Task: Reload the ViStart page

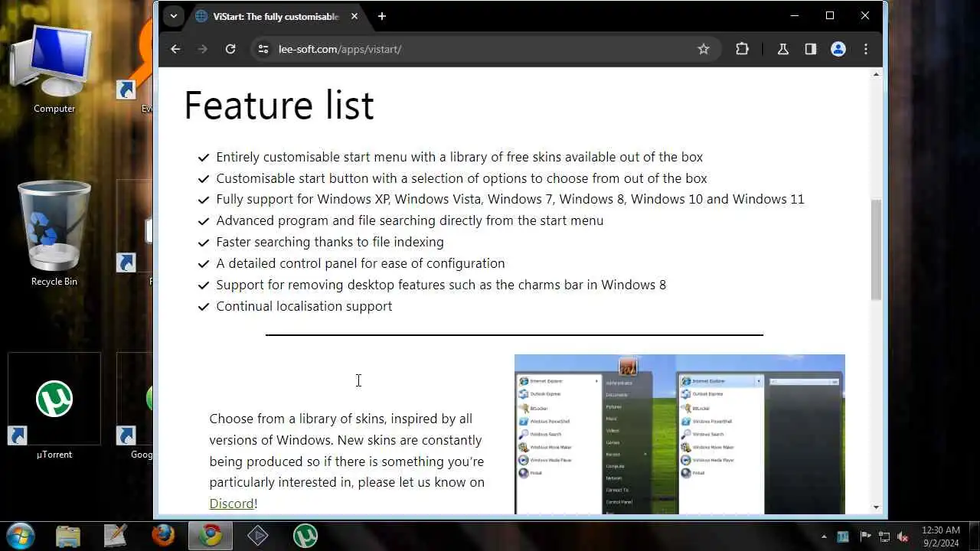Action: pos(230,49)
